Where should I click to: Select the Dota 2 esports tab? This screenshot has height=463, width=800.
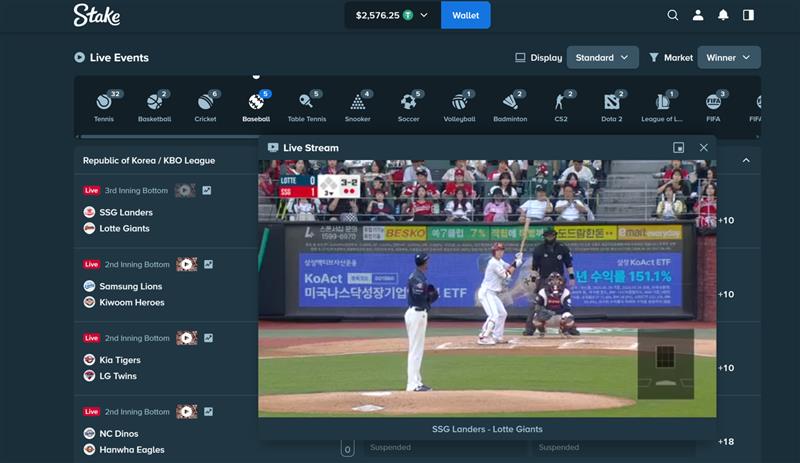612,106
